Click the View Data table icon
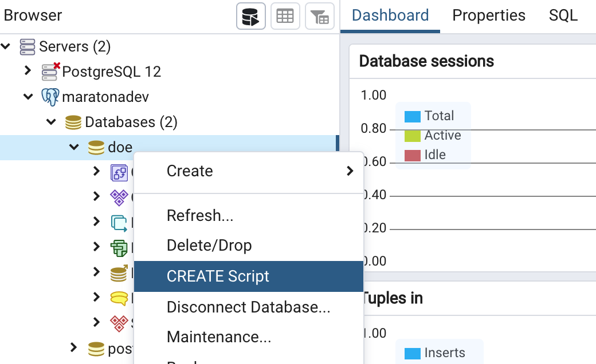596x364 pixels. point(285,17)
